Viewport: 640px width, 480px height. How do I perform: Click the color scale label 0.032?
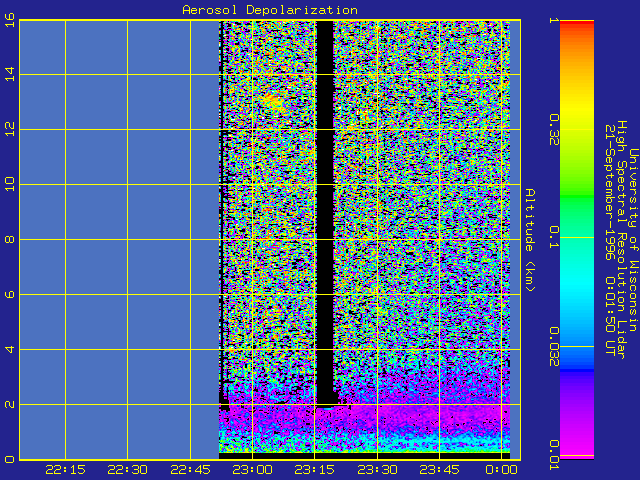[x=553, y=347]
